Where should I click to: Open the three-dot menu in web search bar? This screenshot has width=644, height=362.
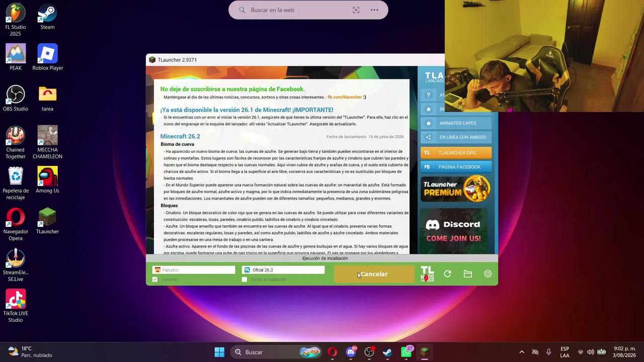pos(374,10)
